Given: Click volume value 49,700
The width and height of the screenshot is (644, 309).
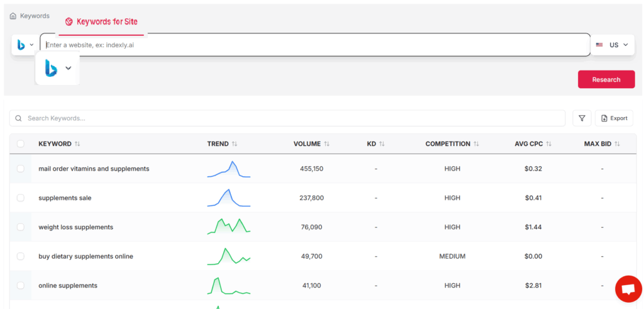Looking at the screenshot, I should point(312,256).
